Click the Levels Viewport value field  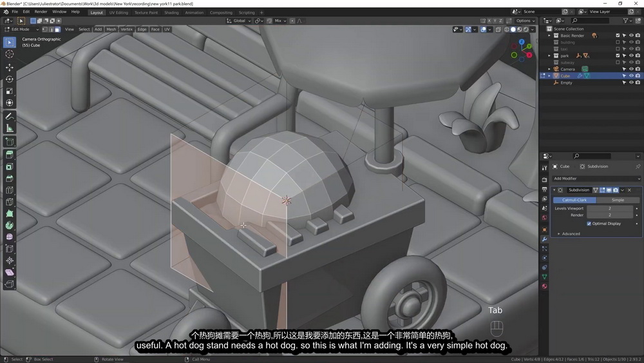click(x=610, y=208)
